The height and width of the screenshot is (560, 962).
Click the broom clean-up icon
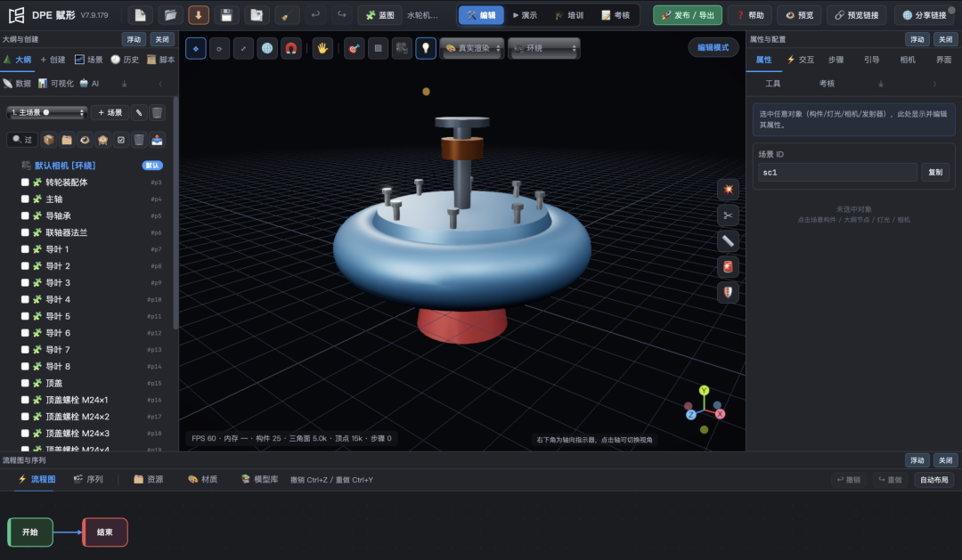click(286, 15)
